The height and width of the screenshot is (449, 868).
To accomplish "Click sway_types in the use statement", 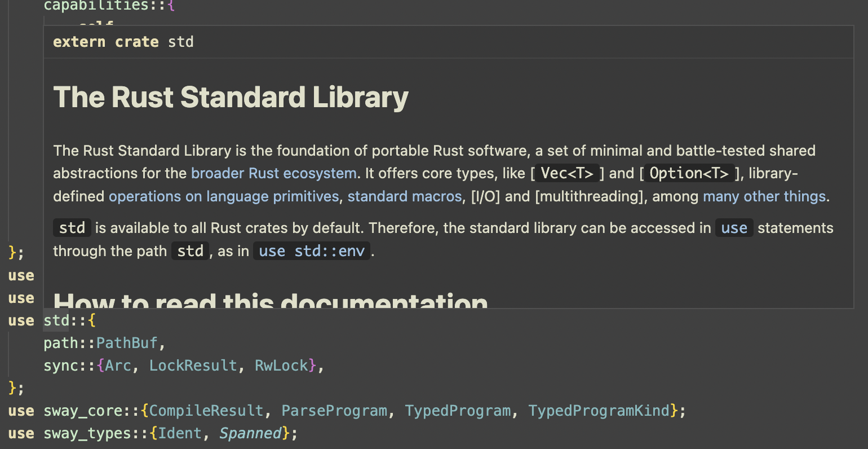I will click(87, 433).
